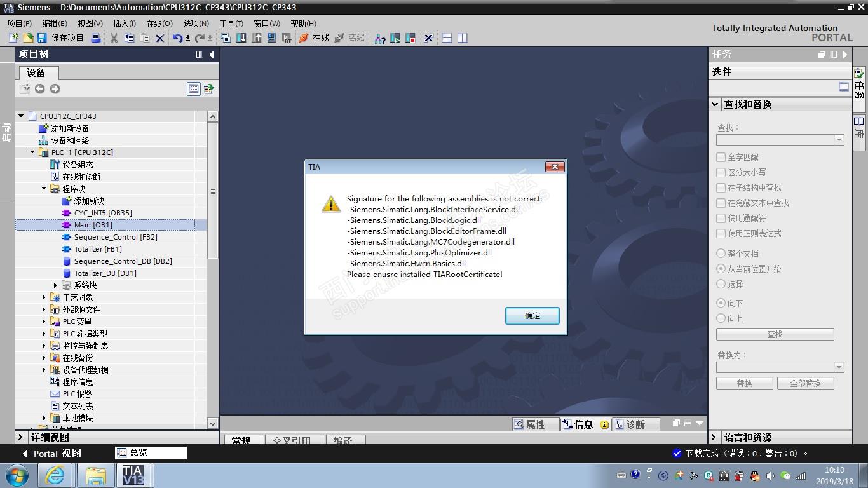
Task: Open the 编辑(E) menu
Action: (x=55, y=24)
